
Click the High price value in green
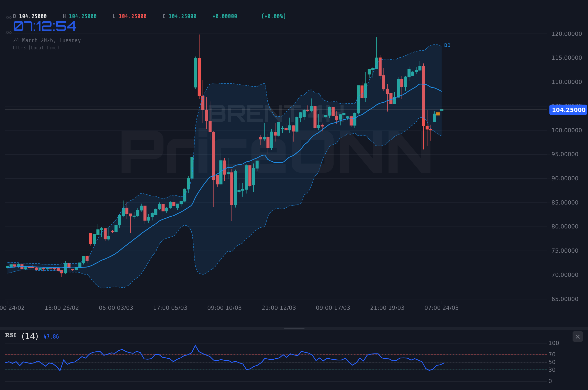click(83, 16)
